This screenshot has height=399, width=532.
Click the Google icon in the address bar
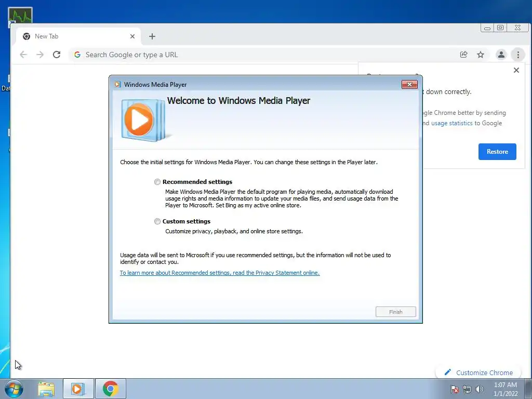point(77,55)
